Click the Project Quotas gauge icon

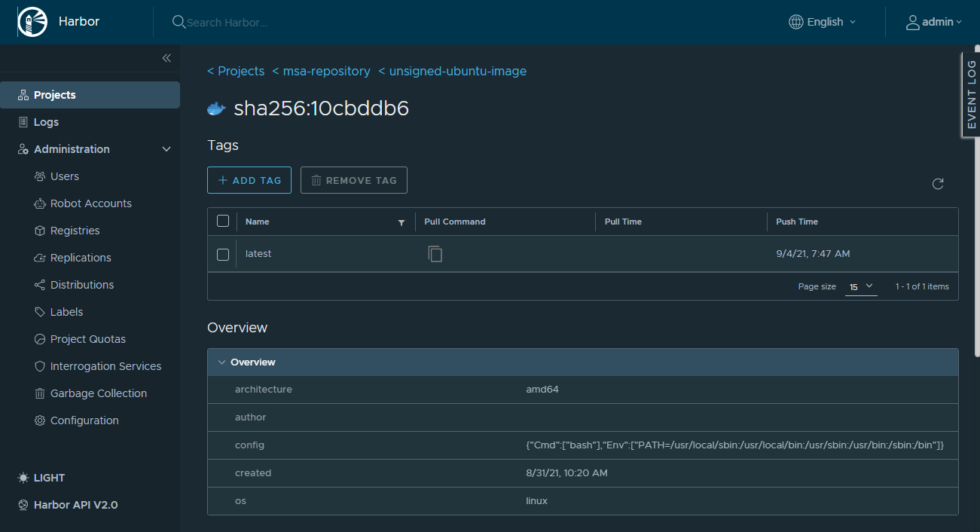(40, 339)
